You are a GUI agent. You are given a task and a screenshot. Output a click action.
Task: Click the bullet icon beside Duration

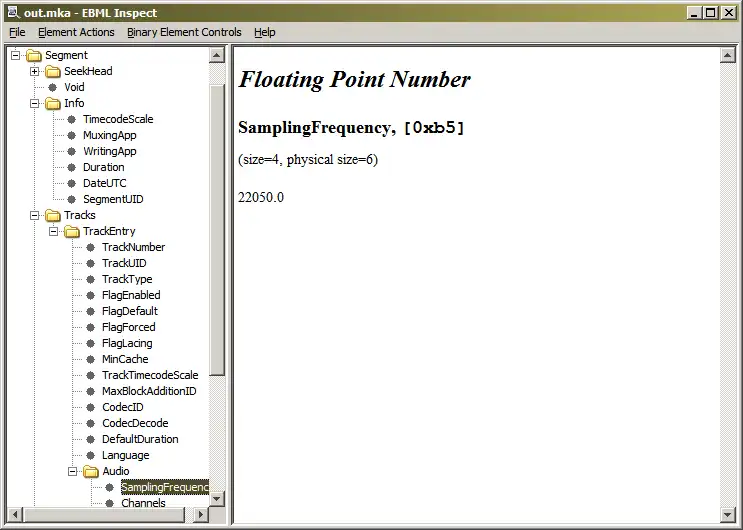coord(72,167)
